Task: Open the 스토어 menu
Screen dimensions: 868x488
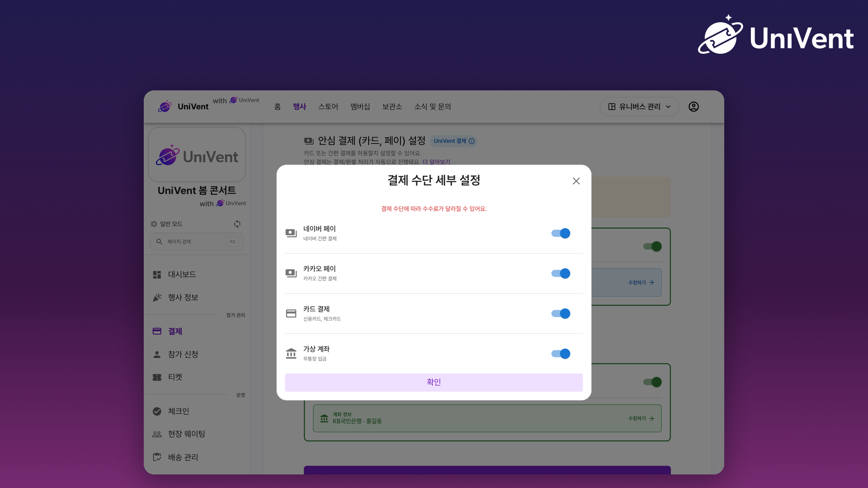Action: (328, 107)
